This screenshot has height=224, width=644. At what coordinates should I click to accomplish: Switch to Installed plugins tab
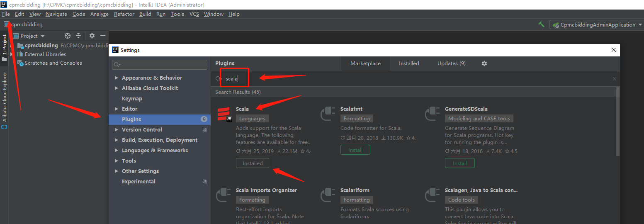click(409, 63)
